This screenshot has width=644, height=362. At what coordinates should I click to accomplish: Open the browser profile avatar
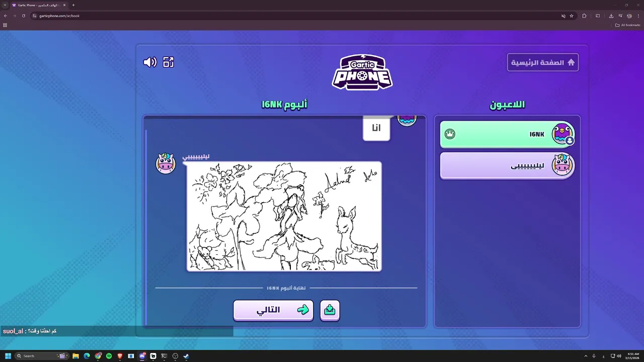coord(629,16)
